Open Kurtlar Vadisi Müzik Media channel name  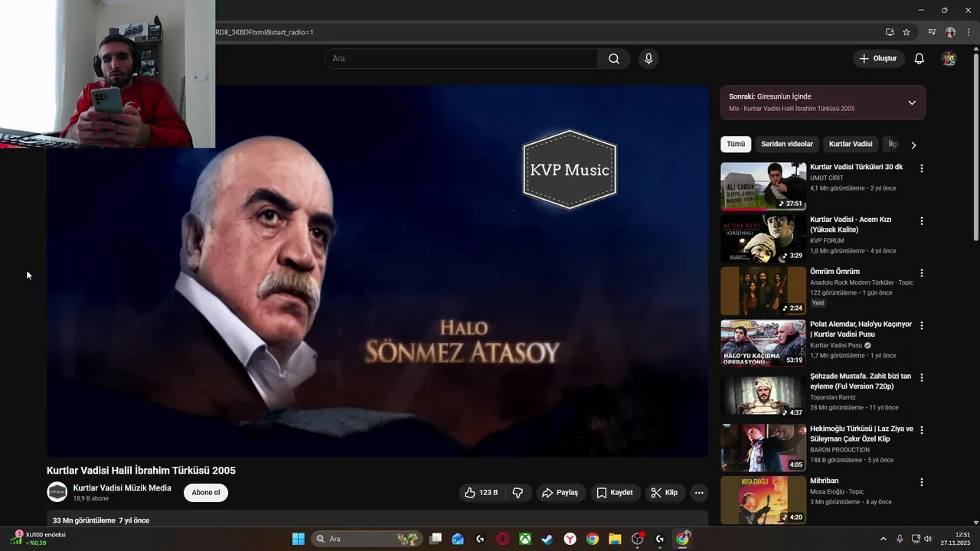[x=122, y=488]
